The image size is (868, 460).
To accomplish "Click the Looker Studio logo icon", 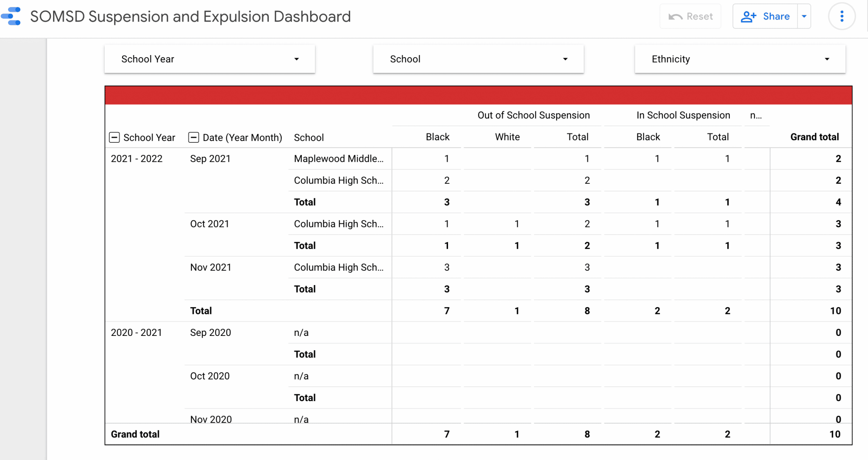I will coord(11,16).
